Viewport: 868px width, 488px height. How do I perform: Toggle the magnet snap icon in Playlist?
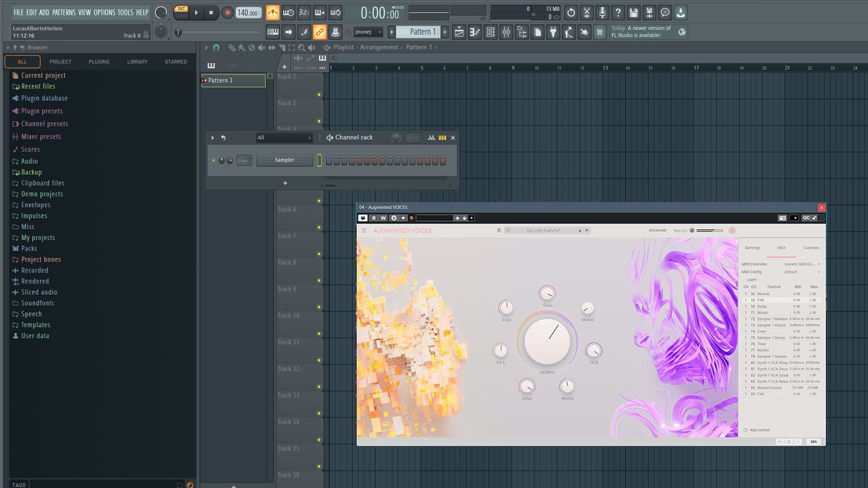coord(216,48)
